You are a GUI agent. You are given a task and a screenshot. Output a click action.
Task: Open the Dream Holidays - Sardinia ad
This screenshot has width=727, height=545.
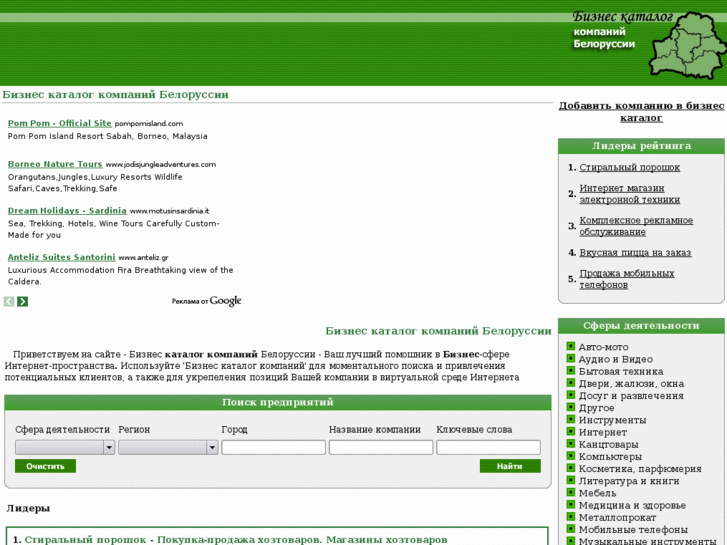tap(67, 211)
